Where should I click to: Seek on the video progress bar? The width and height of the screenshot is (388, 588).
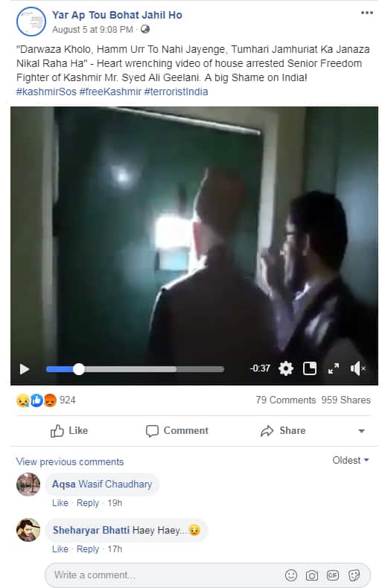tap(135, 369)
